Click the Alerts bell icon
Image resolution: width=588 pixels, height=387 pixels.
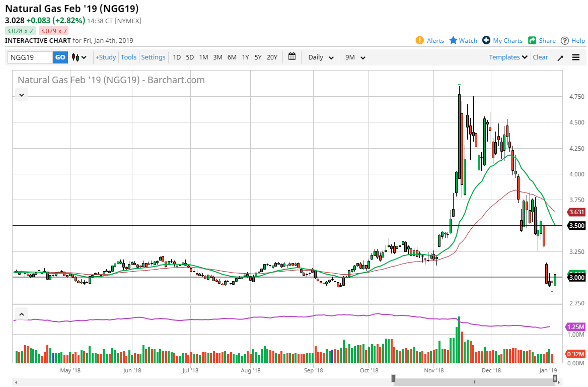click(x=419, y=40)
